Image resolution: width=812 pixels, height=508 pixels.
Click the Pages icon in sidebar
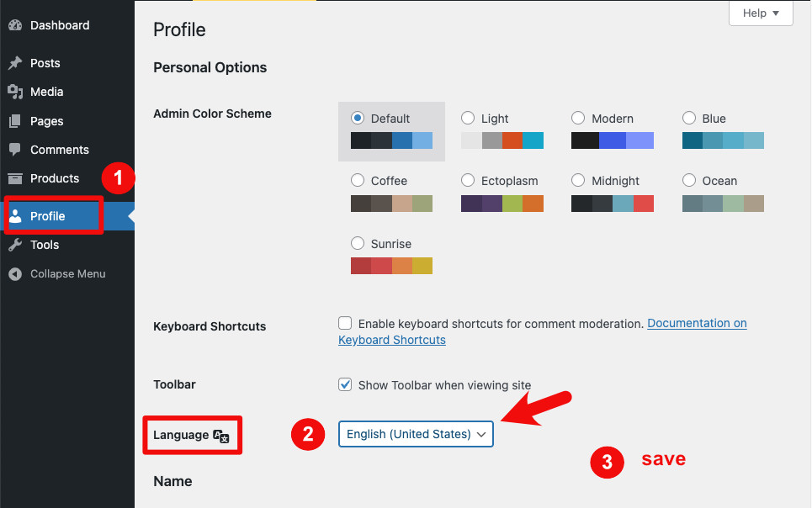(15, 121)
